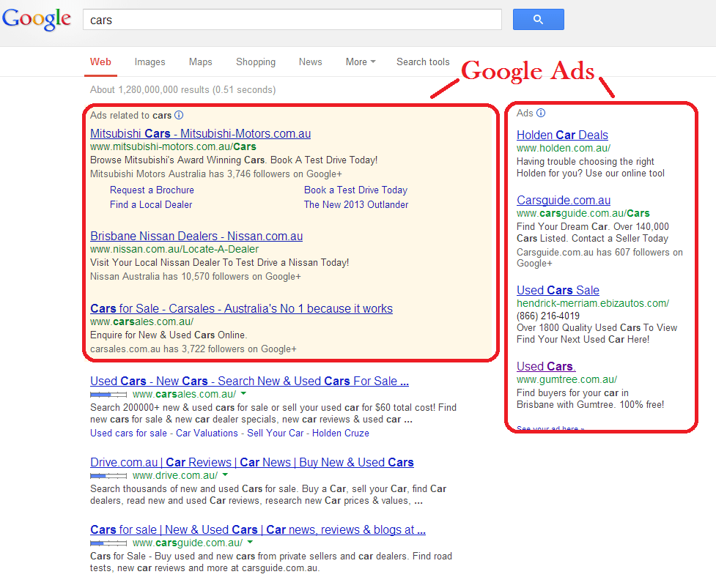
Task: Click the rating bar beside www.carsales.com.au
Action: (x=108, y=394)
